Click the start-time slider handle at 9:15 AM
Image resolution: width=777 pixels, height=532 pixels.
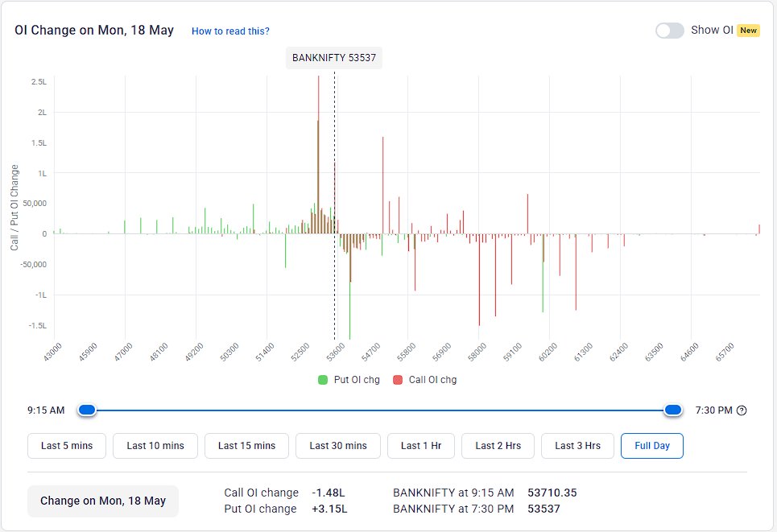87,410
